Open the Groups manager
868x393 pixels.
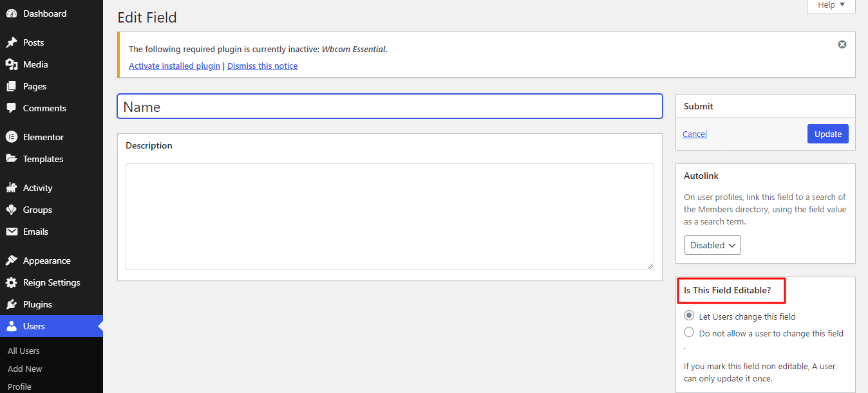38,209
